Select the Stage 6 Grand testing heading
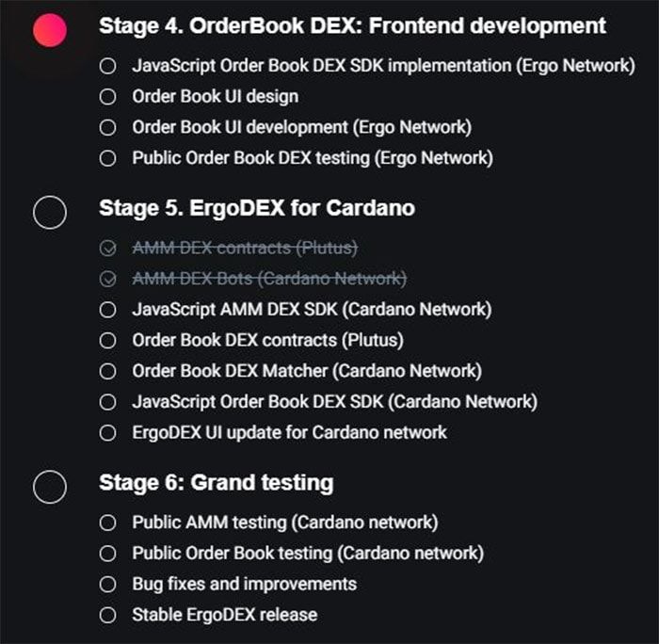Viewport: 659px width, 644px height. pyautogui.click(x=216, y=483)
